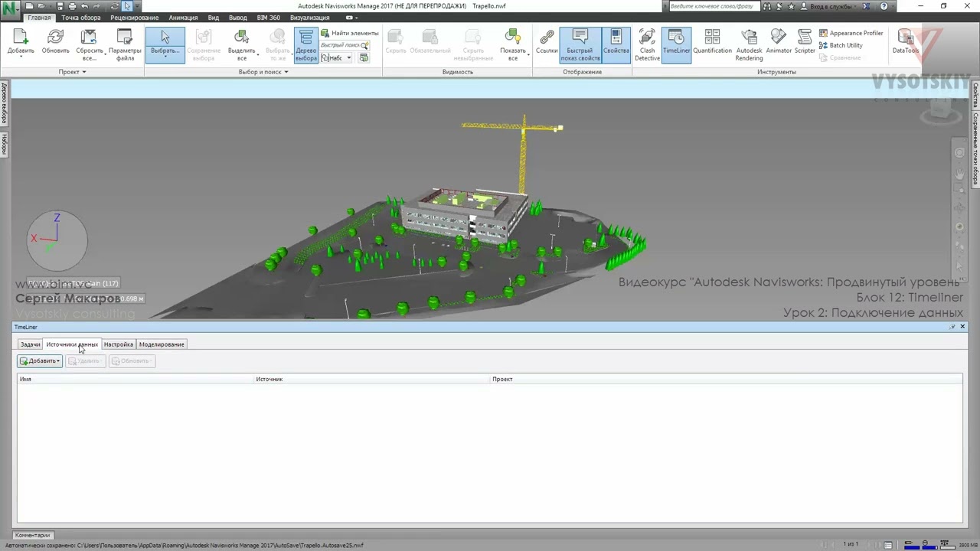Viewport: 980px width, 551px height.
Task: Open Batch Utility
Action: coord(841,45)
